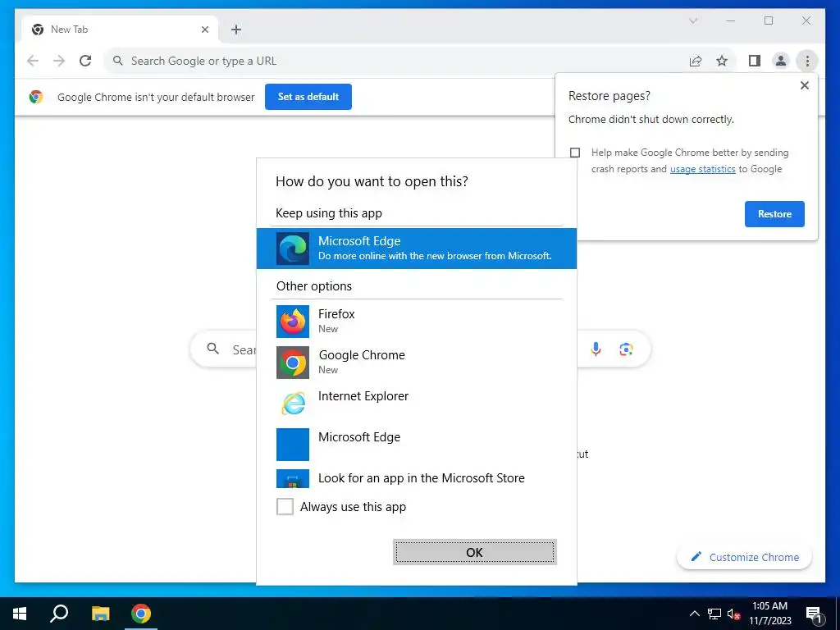Click the share icon in the address bar
Image resolution: width=840 pixels, height=630 pixels.
click(x=696, y=61)
